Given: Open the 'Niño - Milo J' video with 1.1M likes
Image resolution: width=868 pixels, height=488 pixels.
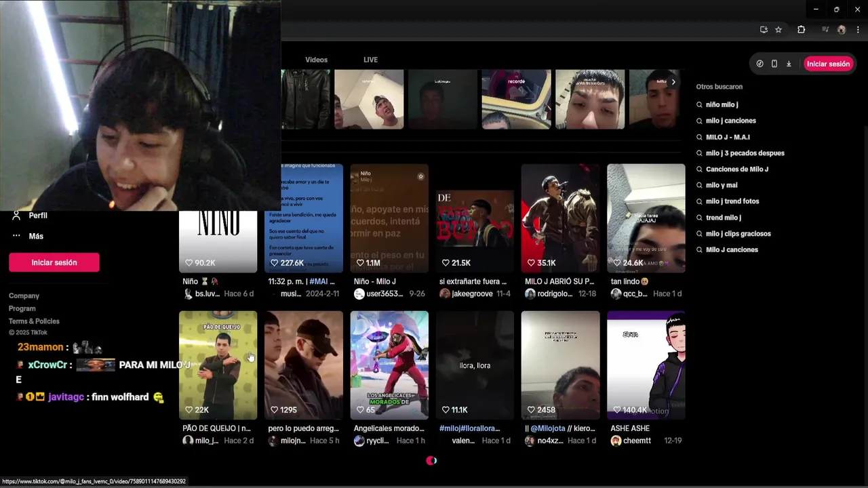Looking at the screenshot, I should click(x=389, y=218).
